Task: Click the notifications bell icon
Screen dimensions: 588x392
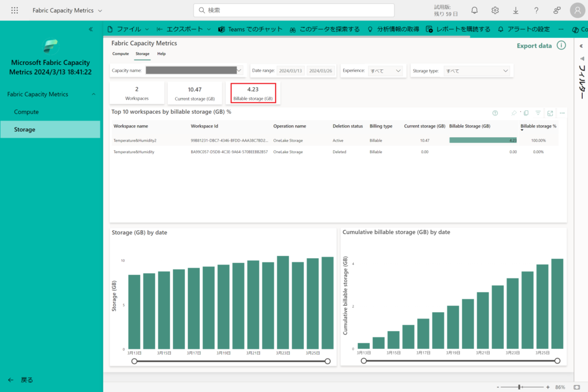Action: [x=474, y=10]
